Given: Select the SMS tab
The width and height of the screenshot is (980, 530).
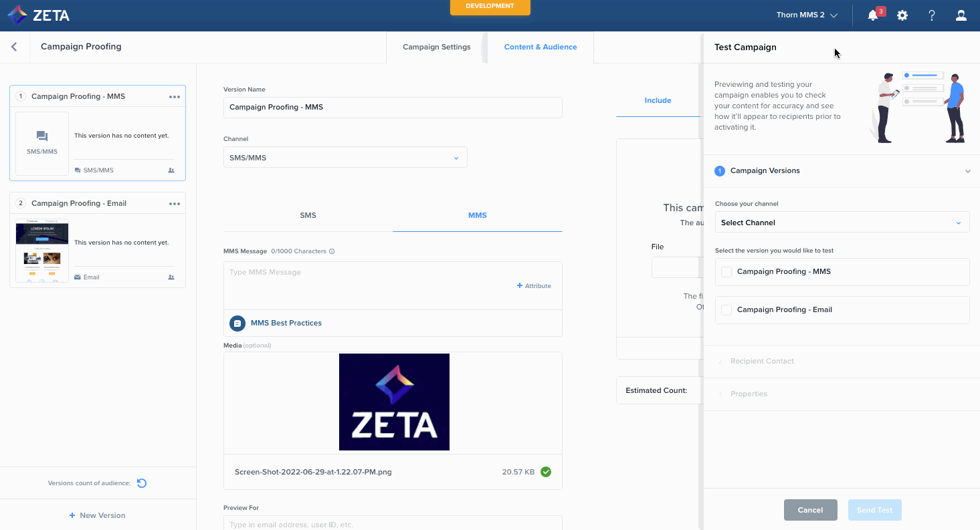Looking at the screenshot, I should 308,216.
